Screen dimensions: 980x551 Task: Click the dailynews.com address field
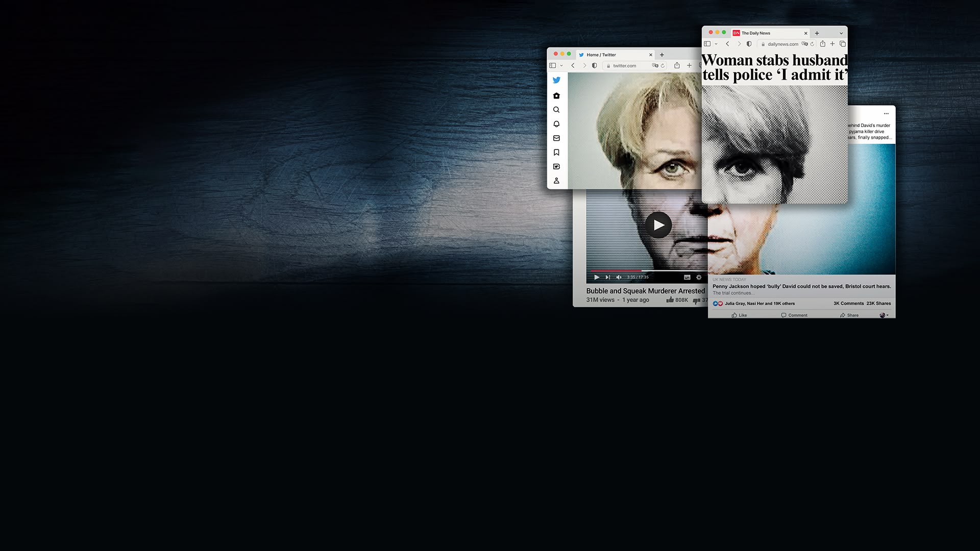pyautogui.click(x=782, y=44)
